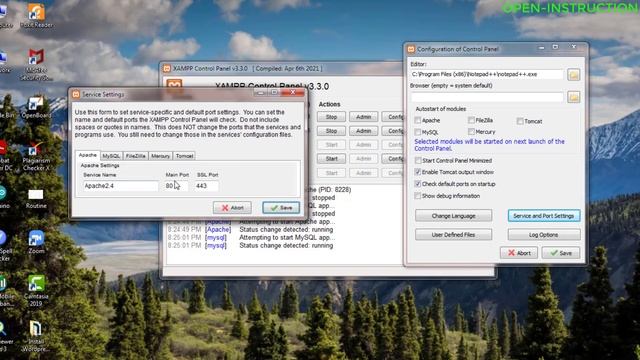Launch Zoom desktop shortcut
This screenshot has height=360, width=640.
click(36, 242)
